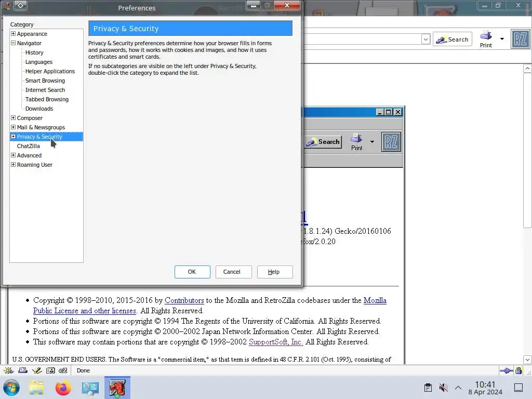Open the network control panel taskbar icon
532x399 pixels.
[x=90, y=388]
